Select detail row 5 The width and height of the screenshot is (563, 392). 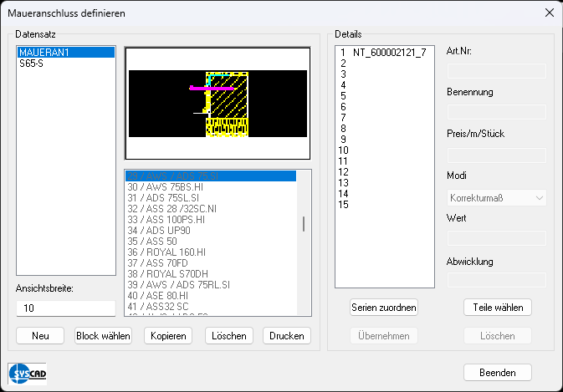(x=385, y=96)
